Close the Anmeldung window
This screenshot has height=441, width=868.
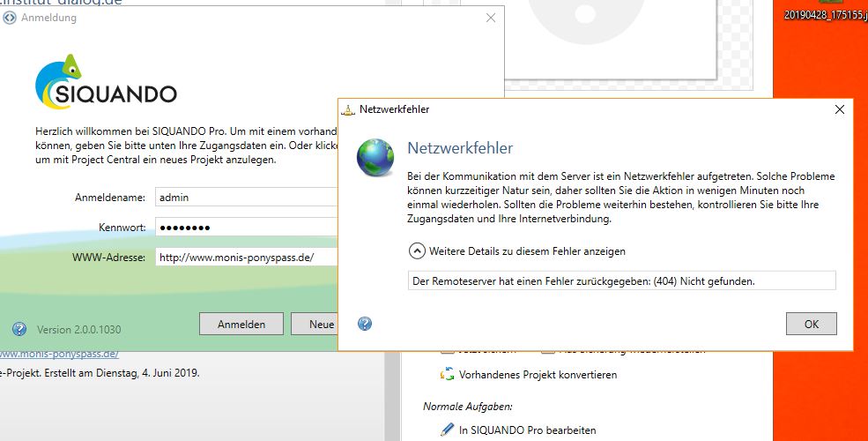[491, 18]
